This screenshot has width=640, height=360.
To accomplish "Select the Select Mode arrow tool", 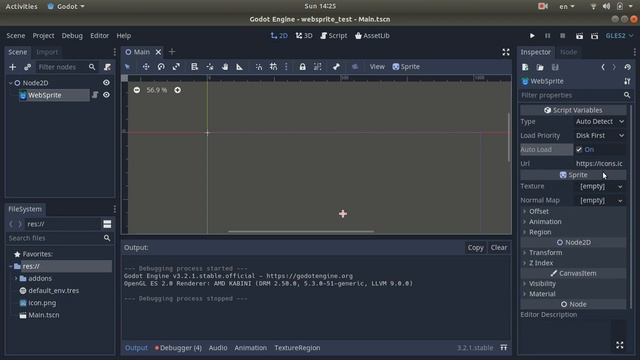I will point(128,67).
